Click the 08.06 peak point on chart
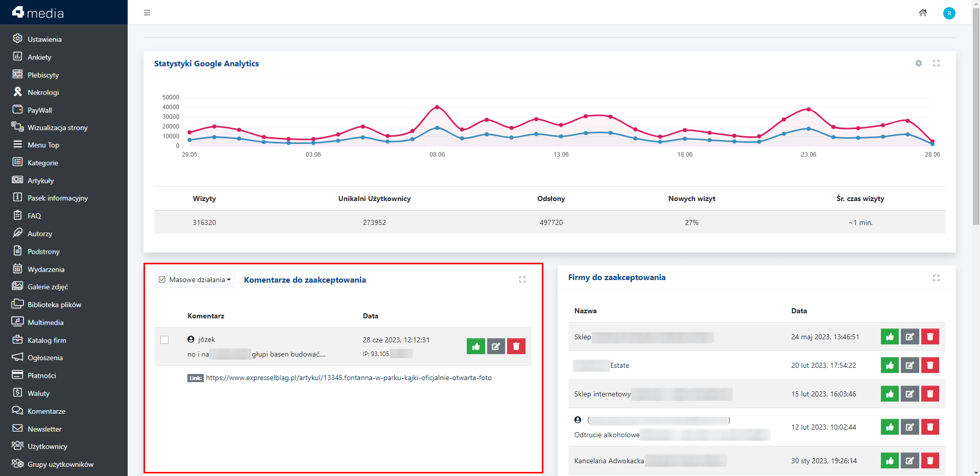 tap(437, 107)
